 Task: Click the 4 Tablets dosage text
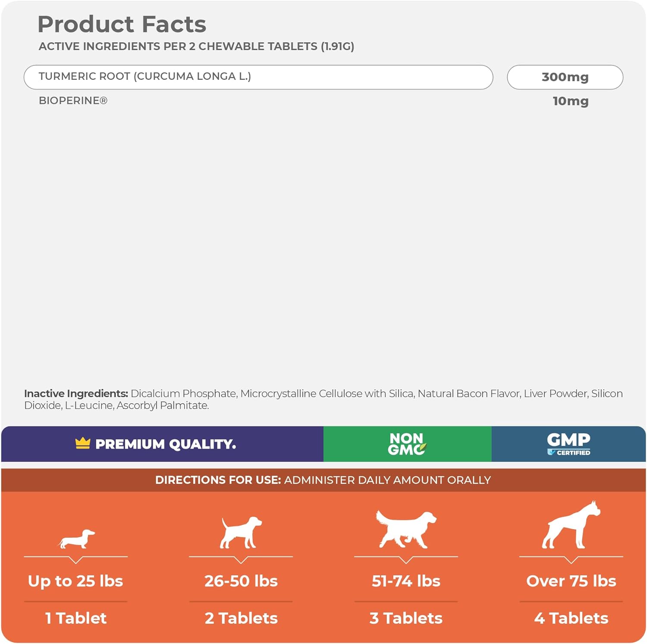tap(571, 618)
